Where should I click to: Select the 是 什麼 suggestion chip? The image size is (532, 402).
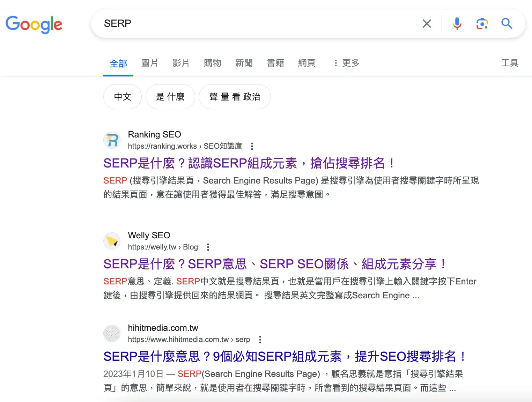click(170, 97)
